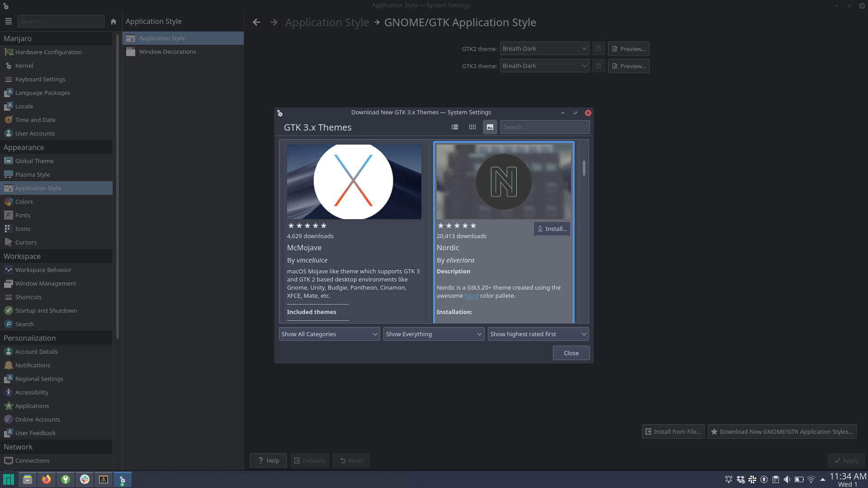Expand Show highest rated first dropdown
Image resolution: width=868 pixels, height=488 pixels.
tap(538, 334)
